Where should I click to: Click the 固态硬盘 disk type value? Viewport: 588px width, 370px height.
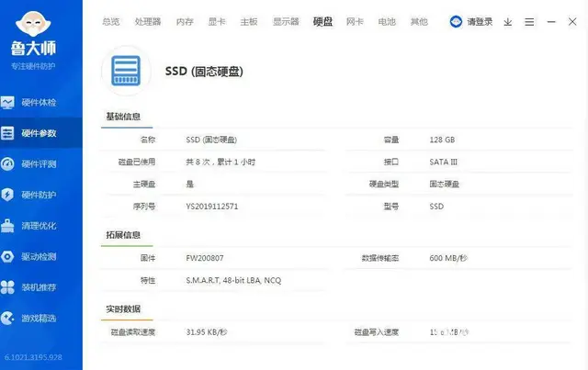tap(445, 184)
